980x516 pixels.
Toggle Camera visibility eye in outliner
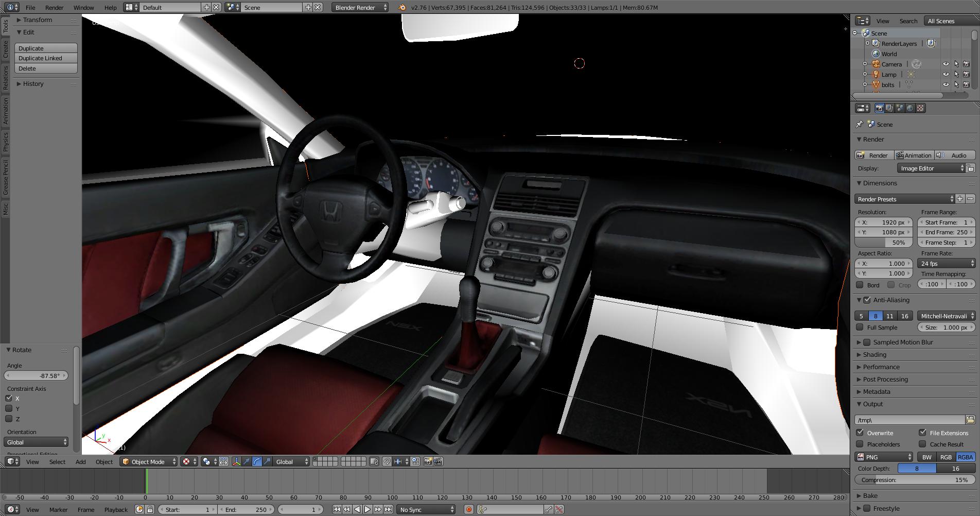(x=946, y=64)
